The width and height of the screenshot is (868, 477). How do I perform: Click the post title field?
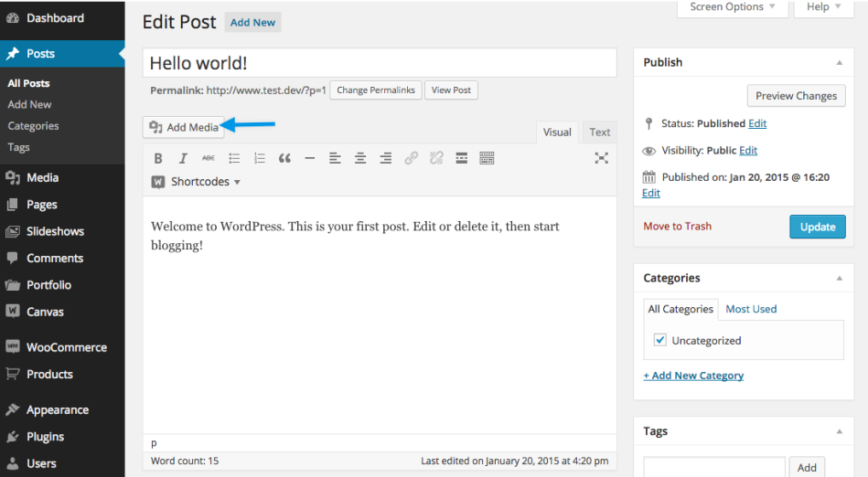click(x=380, y=63)
